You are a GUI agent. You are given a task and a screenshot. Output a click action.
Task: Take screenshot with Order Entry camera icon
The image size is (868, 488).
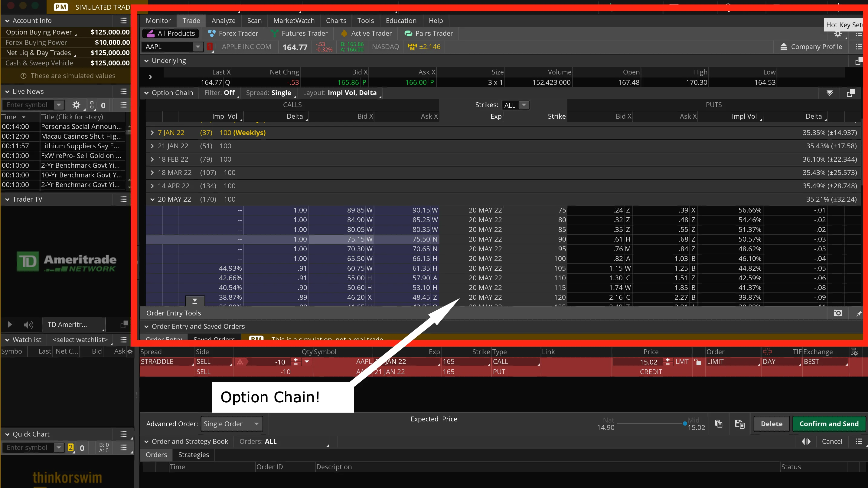tap(838, 313)
